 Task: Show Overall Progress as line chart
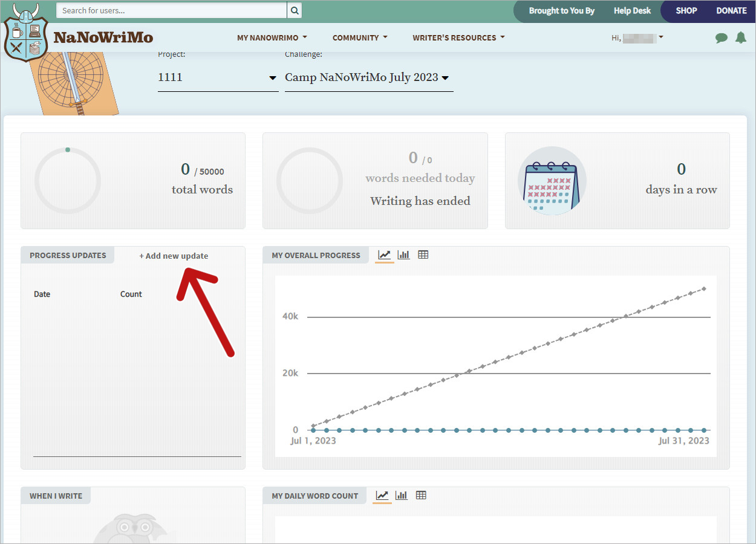click(x=385, y=255)
